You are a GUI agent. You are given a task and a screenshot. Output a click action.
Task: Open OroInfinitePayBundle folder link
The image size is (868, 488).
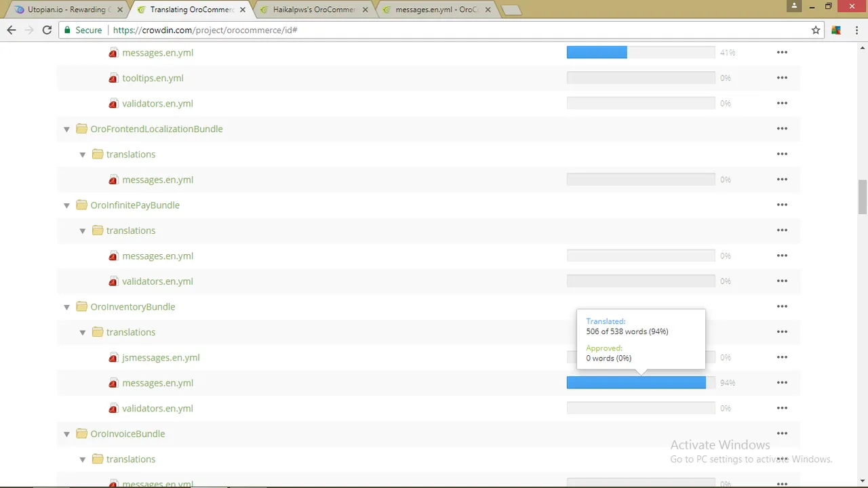point(135,205)
